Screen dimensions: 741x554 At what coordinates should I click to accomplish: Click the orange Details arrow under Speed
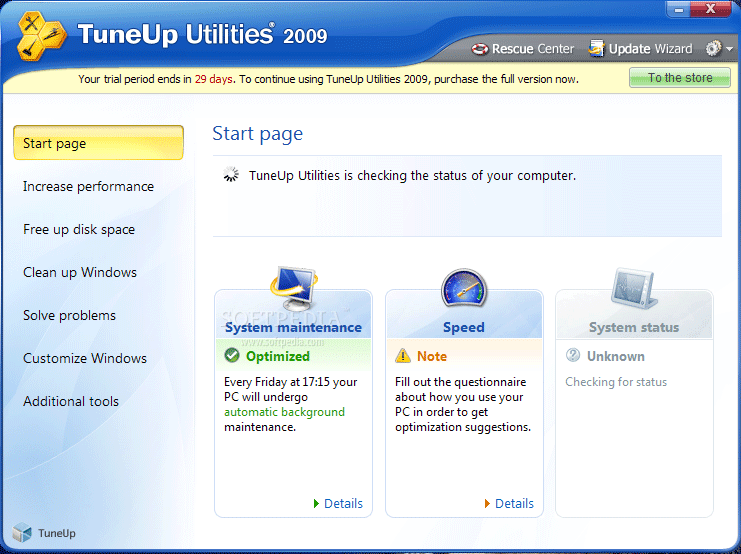coord(487,503)
